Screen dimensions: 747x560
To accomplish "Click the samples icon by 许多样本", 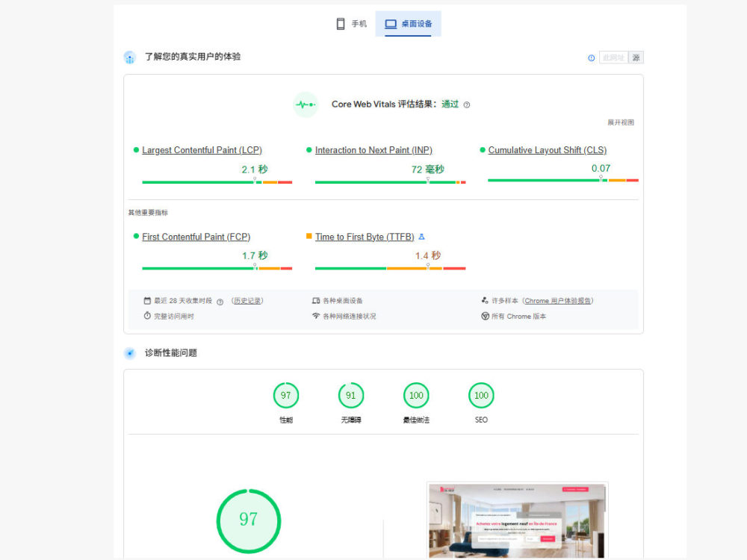I will [485, 300].
